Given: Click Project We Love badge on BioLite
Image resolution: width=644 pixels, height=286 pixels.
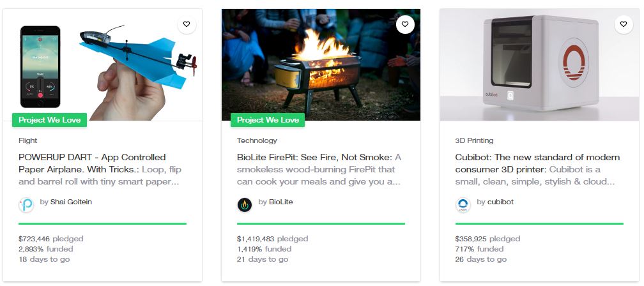Looking at the screenshot, I should click(x=268, y=120).
